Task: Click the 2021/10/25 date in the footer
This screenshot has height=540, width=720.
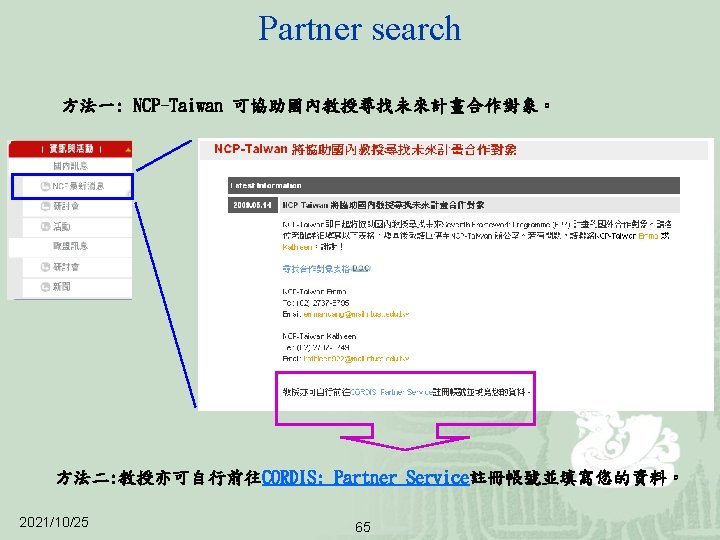Action: 54,522
